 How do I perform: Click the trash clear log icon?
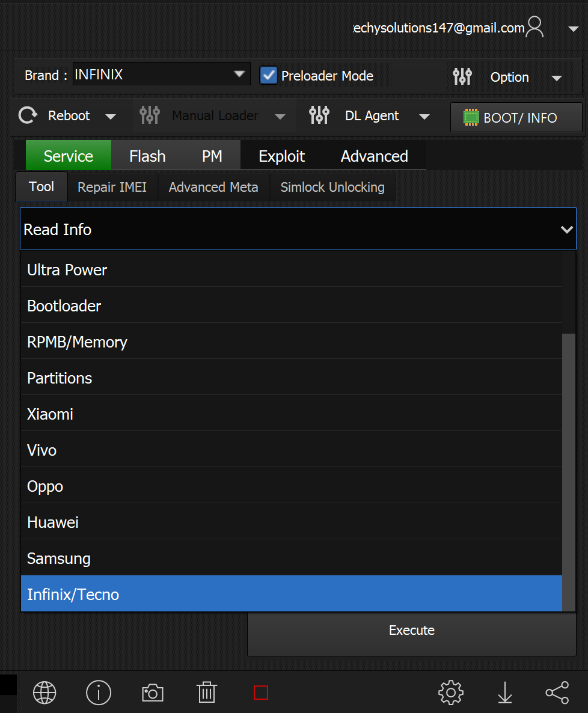(206, 692)
